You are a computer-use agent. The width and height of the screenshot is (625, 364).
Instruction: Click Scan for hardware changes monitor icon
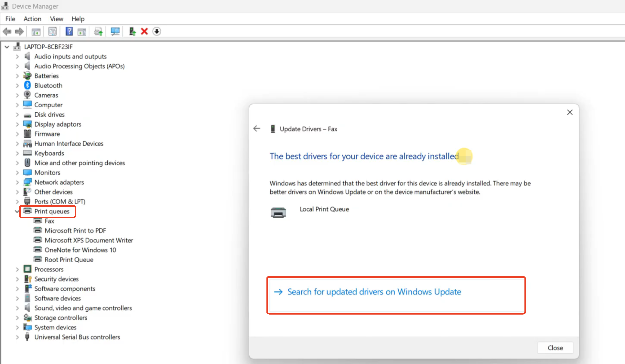tap(115, 31)
